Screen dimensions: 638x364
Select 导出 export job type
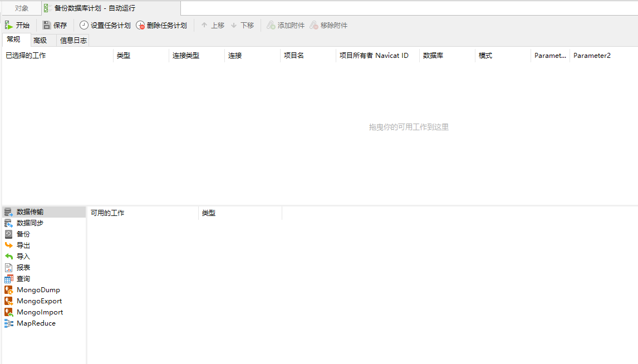coord(23,245)
